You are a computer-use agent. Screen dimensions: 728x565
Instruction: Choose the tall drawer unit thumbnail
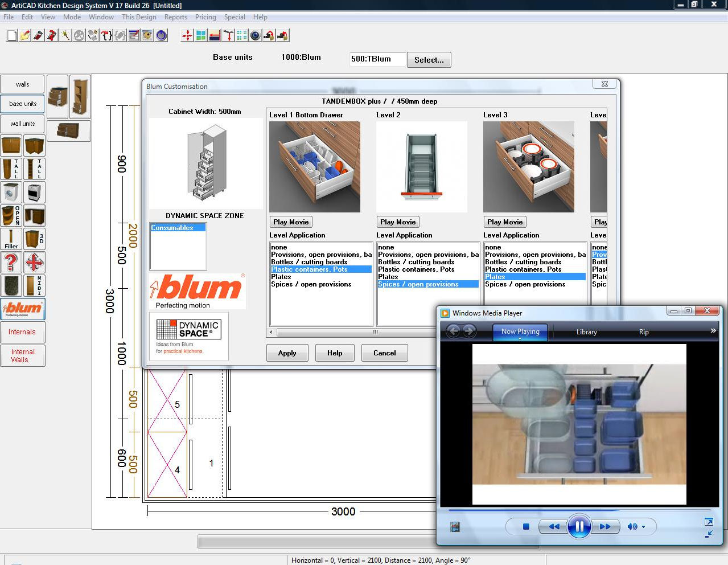point(80,97)
